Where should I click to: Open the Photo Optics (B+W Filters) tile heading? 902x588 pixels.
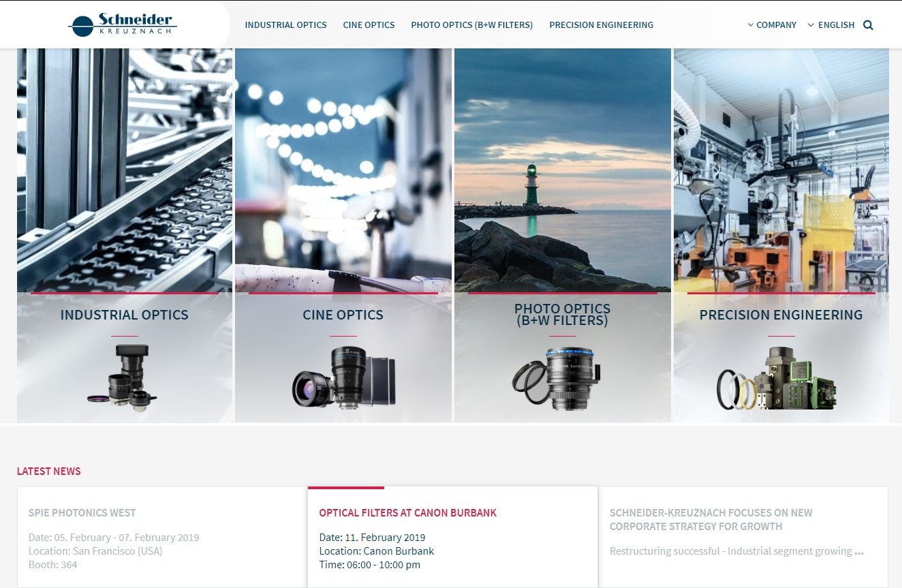[x=563, y=314]
